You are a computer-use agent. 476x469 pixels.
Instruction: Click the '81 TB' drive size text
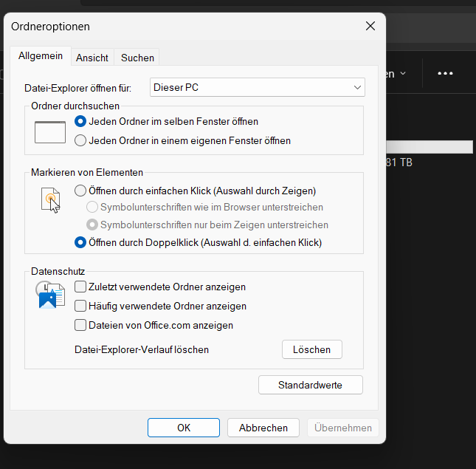point(399,162)
